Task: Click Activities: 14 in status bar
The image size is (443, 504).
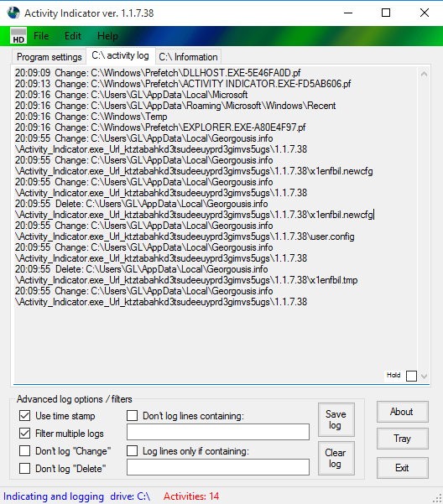Action: click(191, 496)
